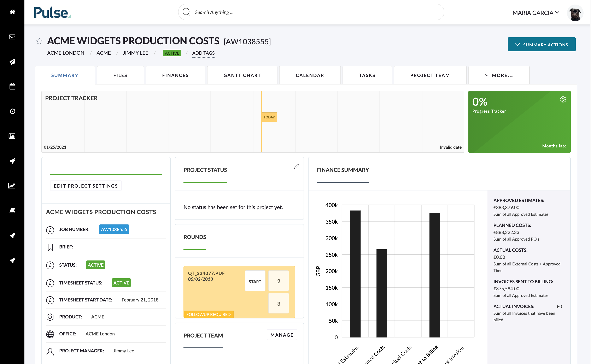Edit project status with pencil icon
The height and width of the screenshot is (364, 591).
click(296, 166)
